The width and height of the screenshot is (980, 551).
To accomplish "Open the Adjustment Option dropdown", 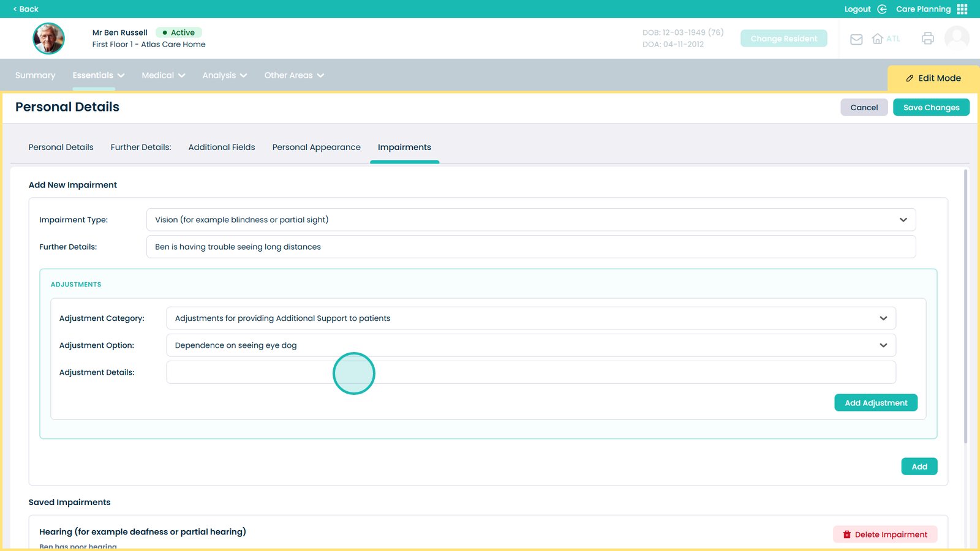I will (x=883, y=345).
